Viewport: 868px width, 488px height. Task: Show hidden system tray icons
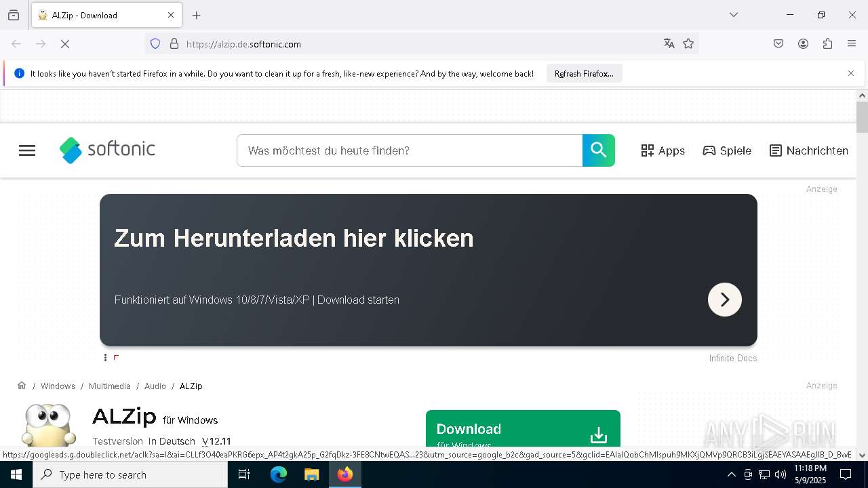pos(731,474)
